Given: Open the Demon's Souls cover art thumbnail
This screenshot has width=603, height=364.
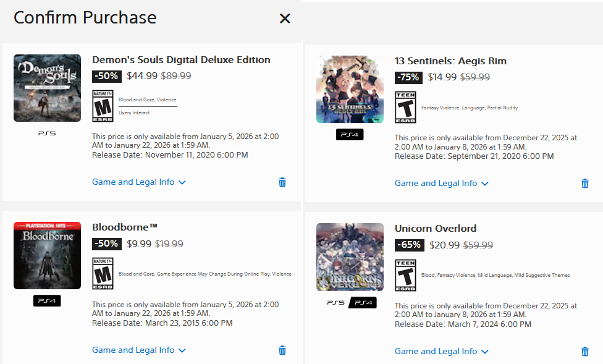Looking at the screenshot, I should click(x=47, y=88).
